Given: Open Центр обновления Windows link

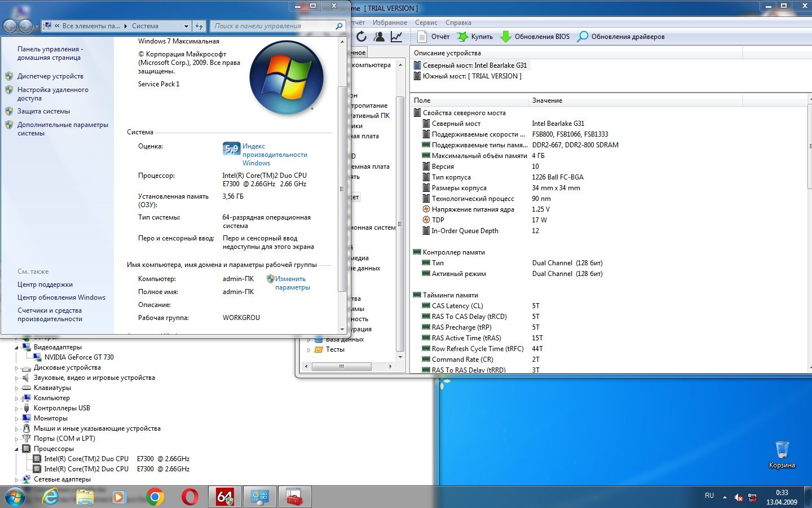Looking at the screenshot, I should coord(61,297).
